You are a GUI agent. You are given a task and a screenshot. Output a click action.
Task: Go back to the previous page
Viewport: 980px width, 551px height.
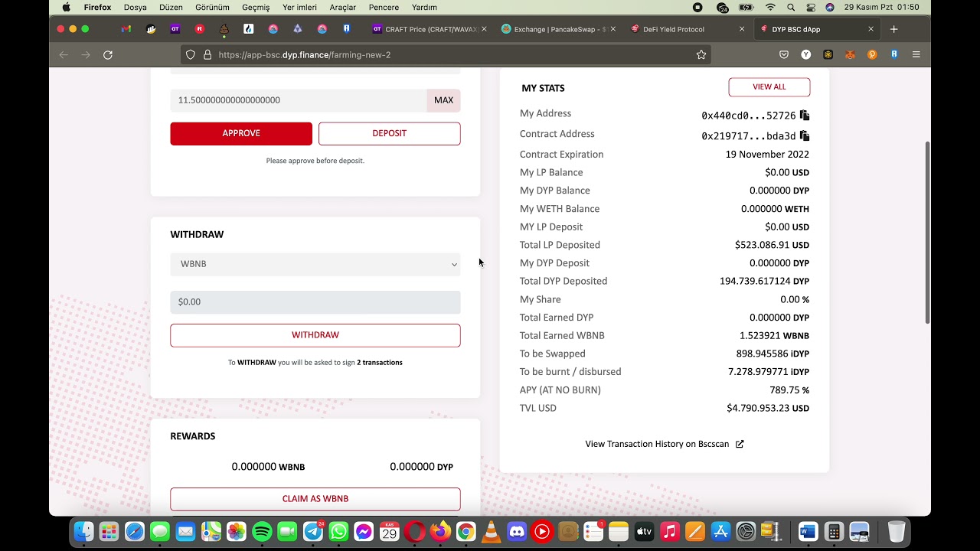pyautogui.click(x=64, y=55)
